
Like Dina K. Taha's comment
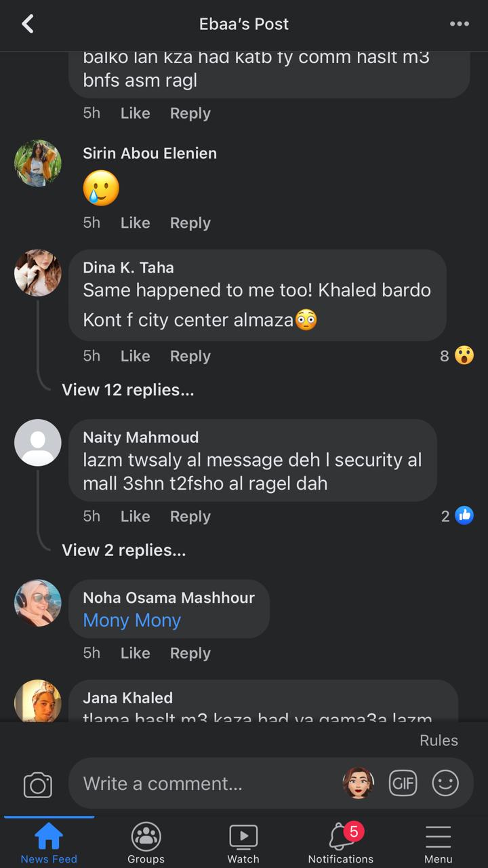tap(135, 356)
